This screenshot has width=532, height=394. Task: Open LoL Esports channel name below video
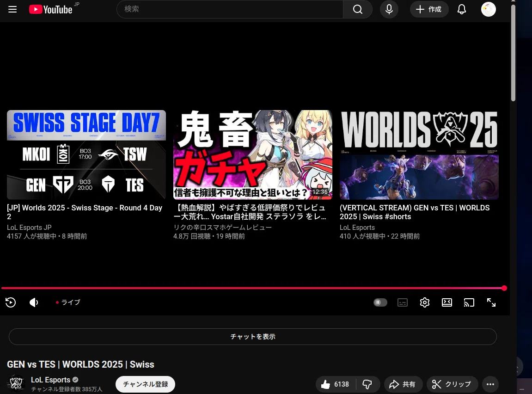50,380
